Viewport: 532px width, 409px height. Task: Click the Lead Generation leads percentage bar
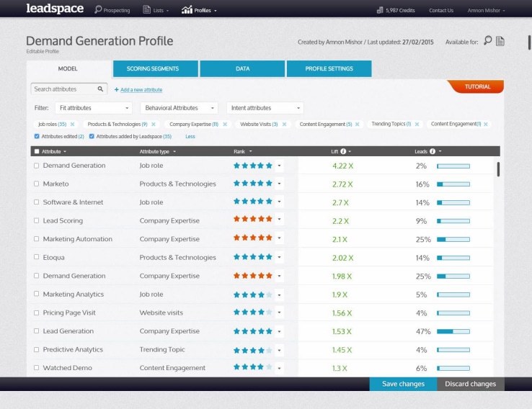[453, 331]
